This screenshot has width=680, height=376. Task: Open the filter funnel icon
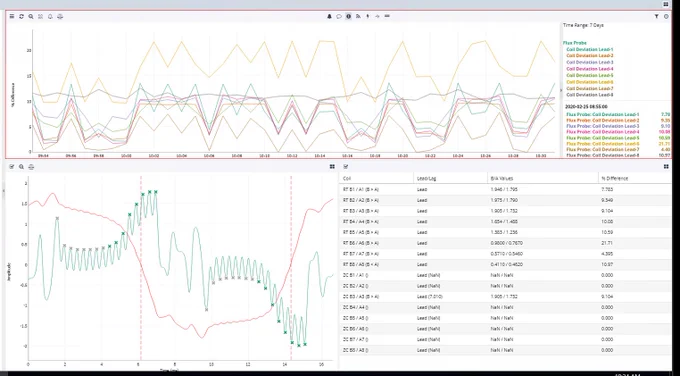pyautogui.click(x=657, y=16)
